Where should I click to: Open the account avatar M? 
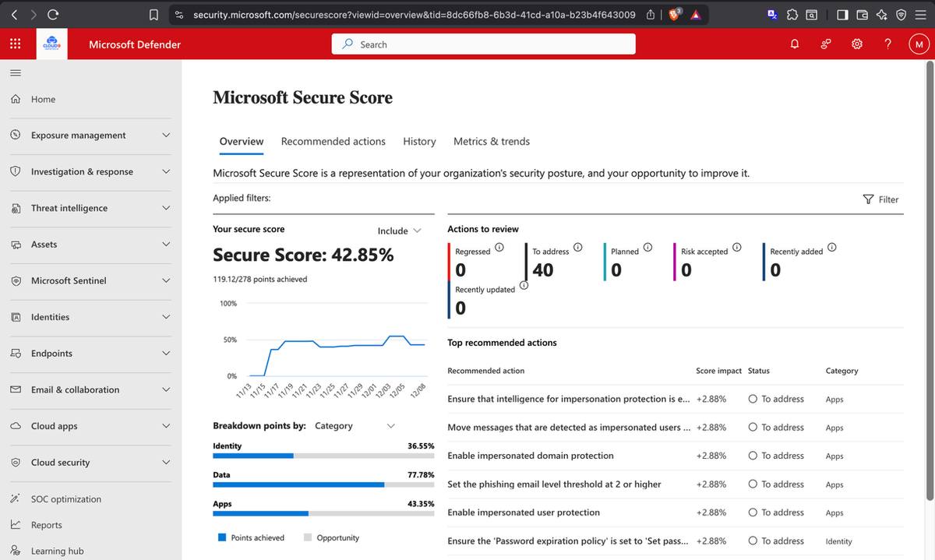pos(919,44)
